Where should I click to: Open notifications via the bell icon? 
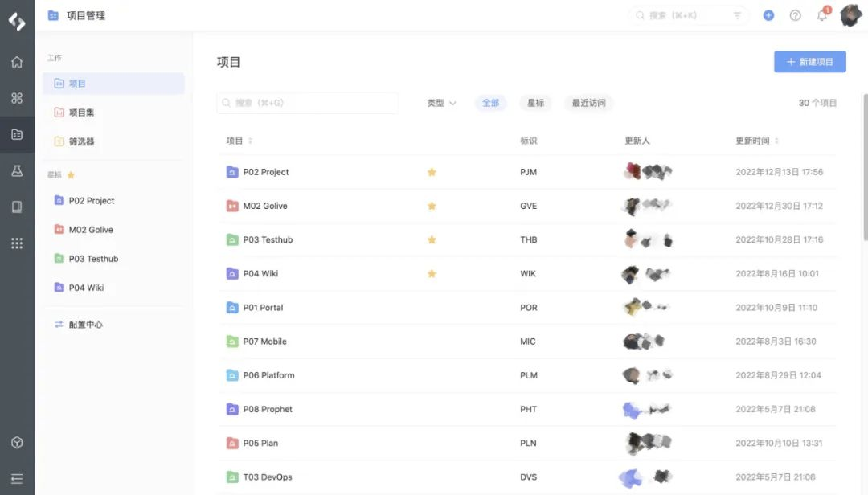821,14
